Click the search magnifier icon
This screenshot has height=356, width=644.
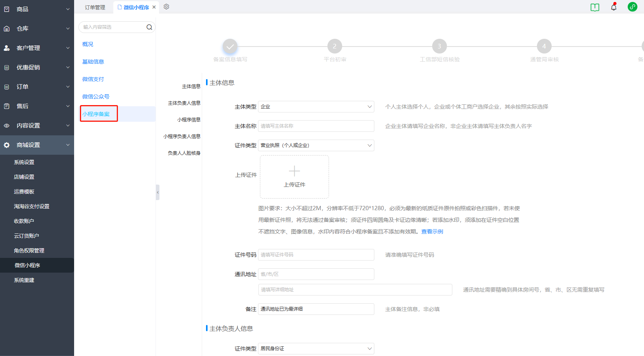point(149,27)
